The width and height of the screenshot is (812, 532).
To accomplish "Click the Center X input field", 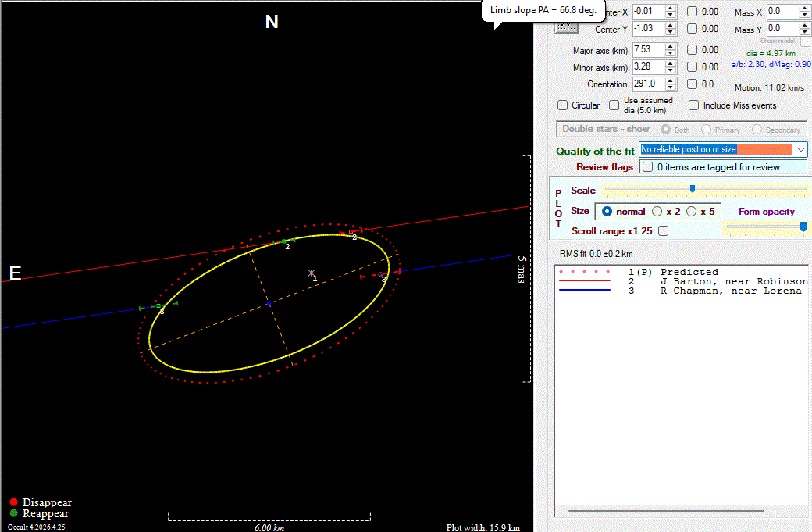I will pos(649,12).
